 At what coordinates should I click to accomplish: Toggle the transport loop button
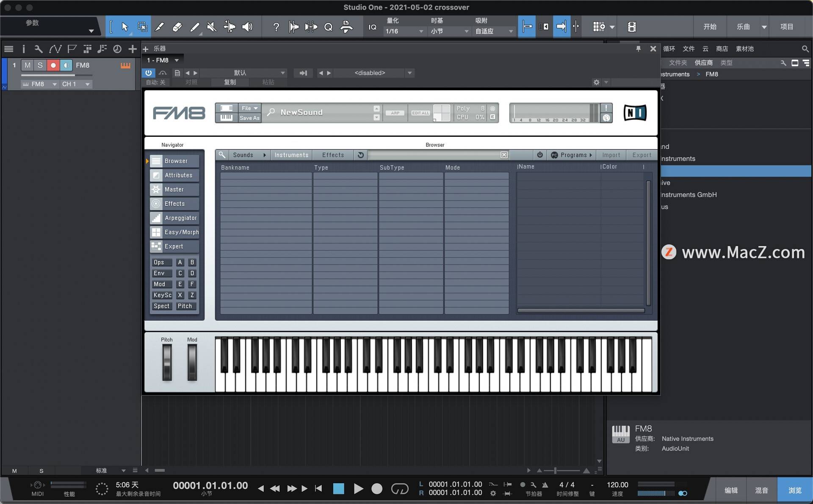pos(399,489)
